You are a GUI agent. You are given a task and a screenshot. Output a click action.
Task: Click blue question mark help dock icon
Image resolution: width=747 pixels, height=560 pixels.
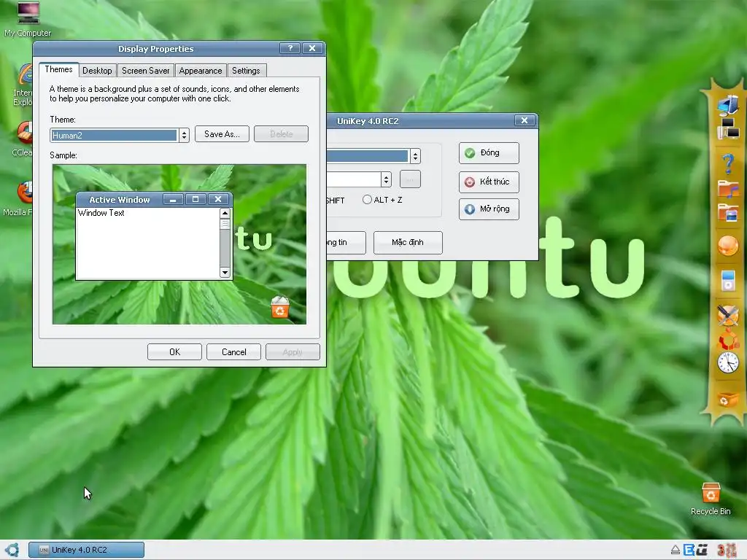pyautogui.click(x=728, y=164)
